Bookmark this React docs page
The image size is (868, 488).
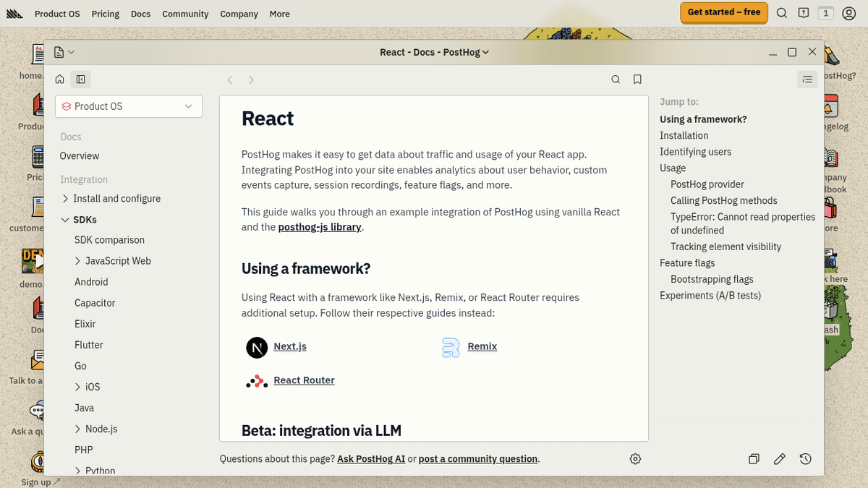click(637, 80)
